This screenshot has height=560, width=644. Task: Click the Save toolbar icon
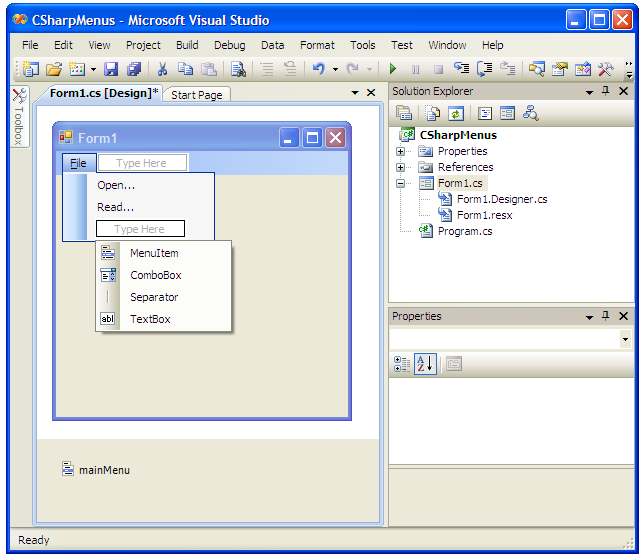[x=111, y=69]
